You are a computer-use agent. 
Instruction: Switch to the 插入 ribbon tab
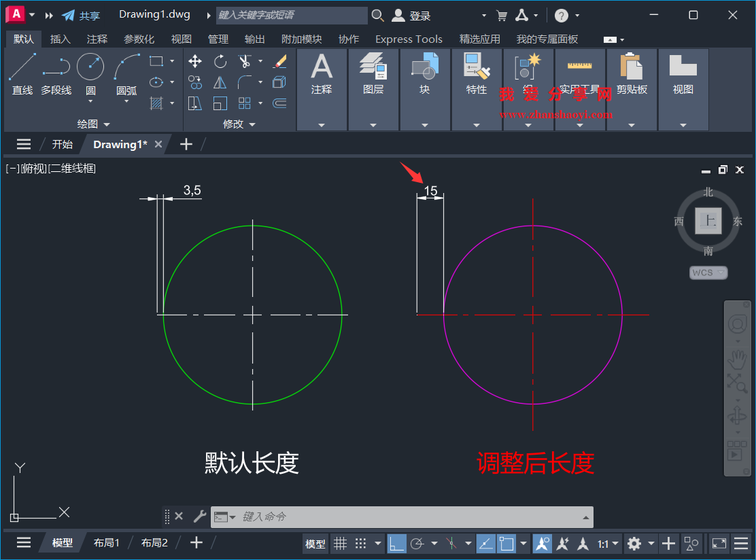[60, 39]
